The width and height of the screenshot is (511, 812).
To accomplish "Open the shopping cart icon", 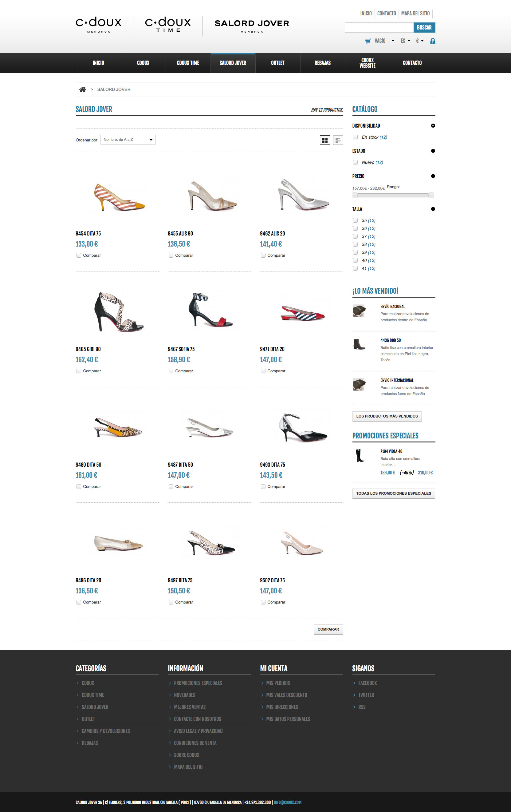I will (x=368, y=41).
